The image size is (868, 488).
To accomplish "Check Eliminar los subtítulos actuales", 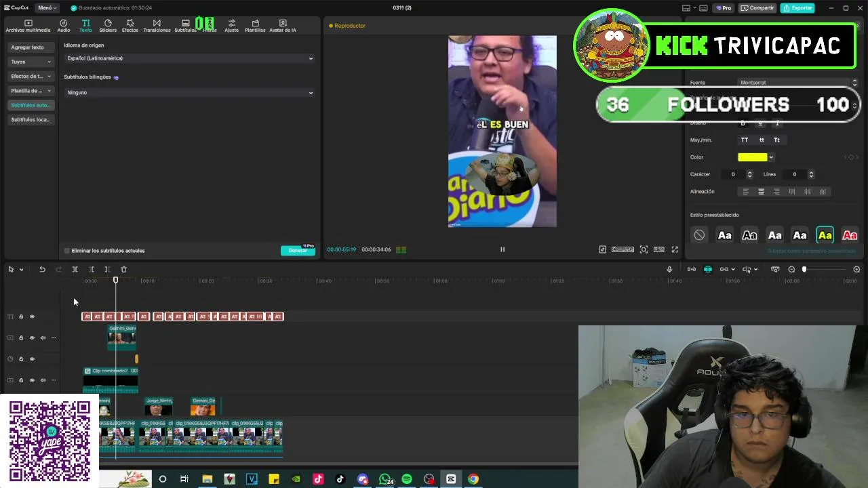I will coord(67,251).
